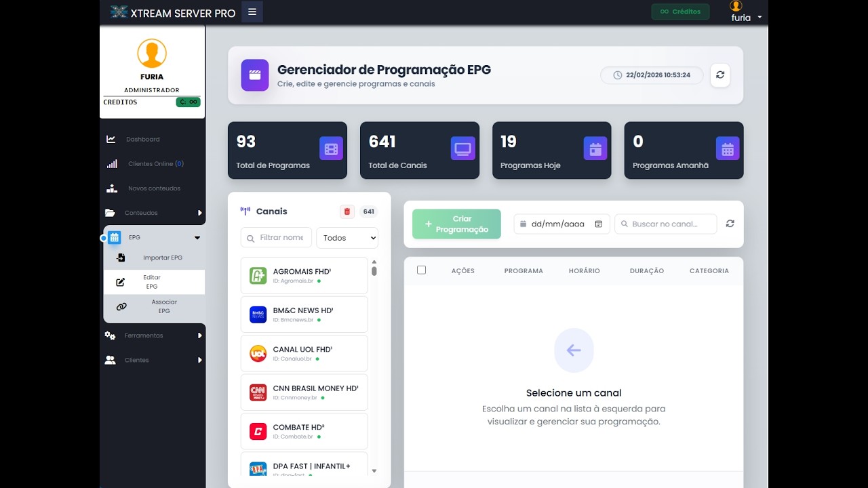
Task: Collapse the EPG sidebar menu
Action: click(x=154, y=237)
